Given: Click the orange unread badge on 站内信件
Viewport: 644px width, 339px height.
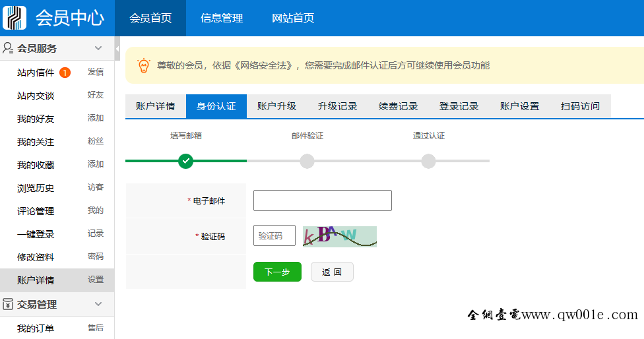Looking at the screenshot, I should (x=65, y=73).
